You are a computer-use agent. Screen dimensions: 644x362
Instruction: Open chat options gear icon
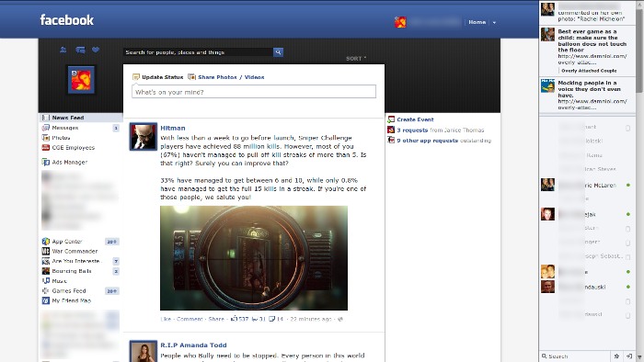[x=616, y=356]
